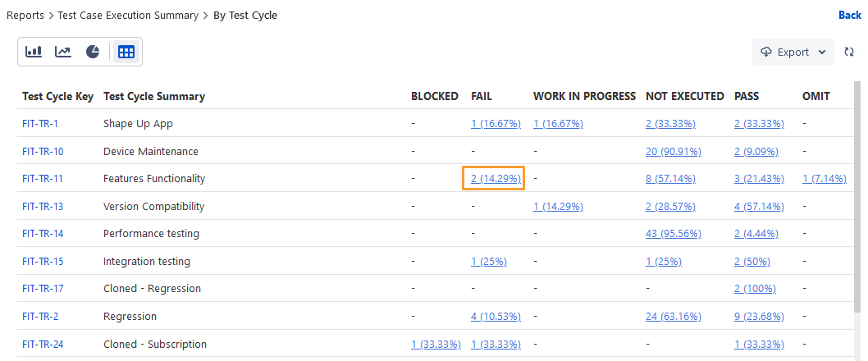Click Performance testing not executed 43 (95.56%)
The image size is (868, 361).
pyautogui.click(x=673, y=234)
